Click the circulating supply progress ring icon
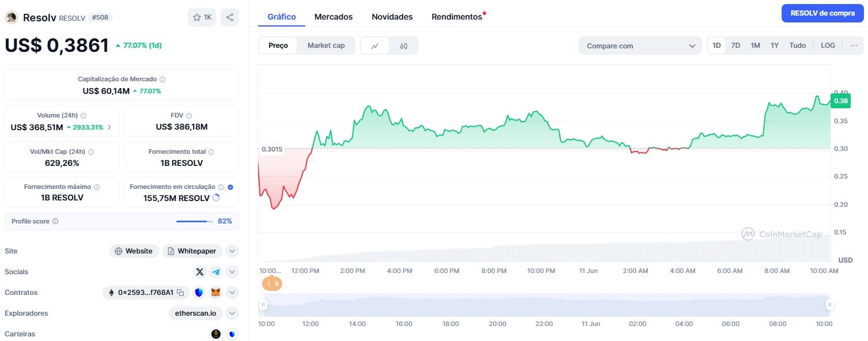The image size is (868, 341). 217,198
